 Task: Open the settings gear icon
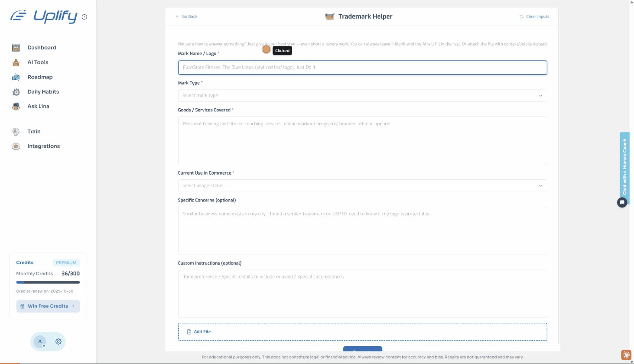(58, 341)
